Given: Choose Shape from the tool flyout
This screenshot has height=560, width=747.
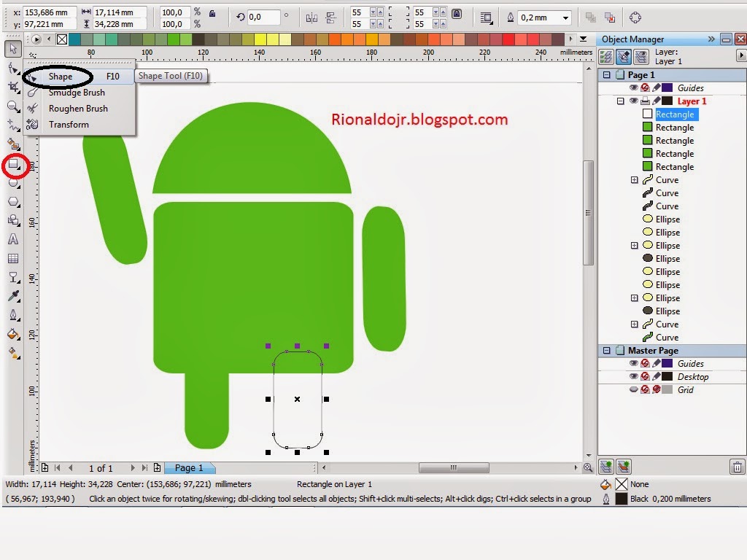Looking at the screenshot, I should 79,76.
